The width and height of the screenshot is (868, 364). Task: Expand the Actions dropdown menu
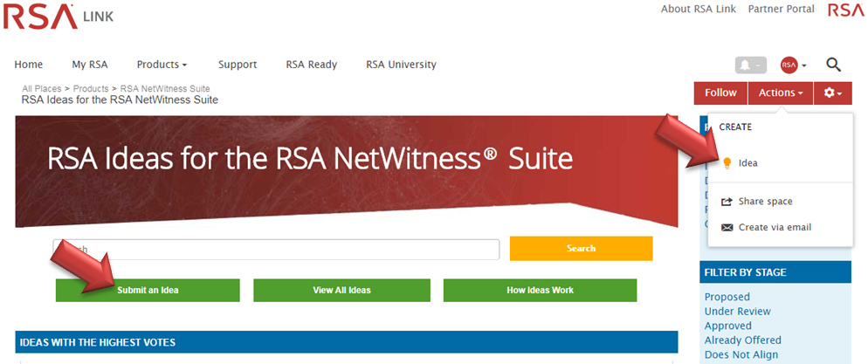(781, 93)
